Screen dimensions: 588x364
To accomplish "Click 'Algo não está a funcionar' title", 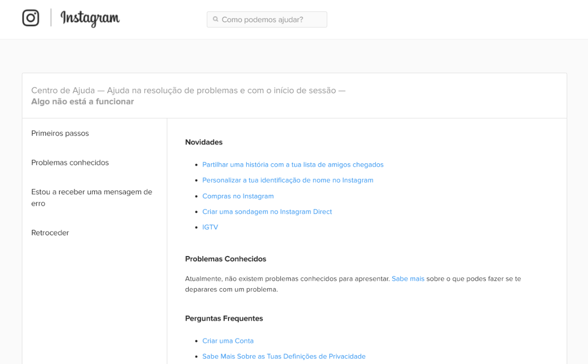I will coord(82,102).
